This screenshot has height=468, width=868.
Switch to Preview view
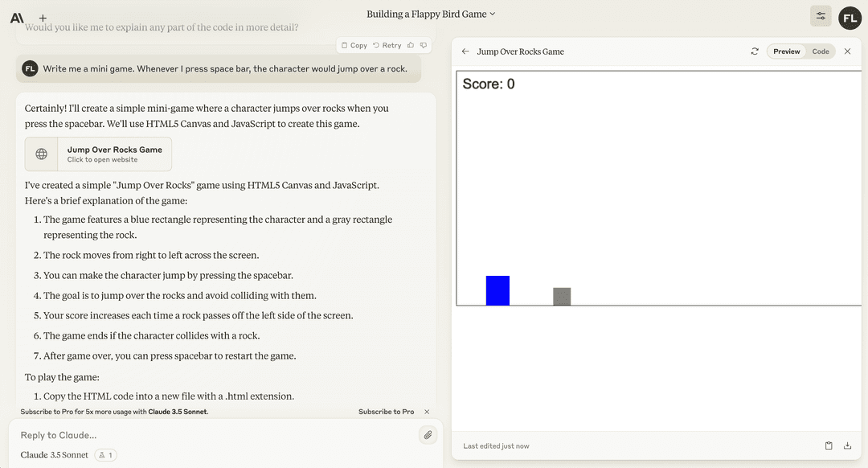[786, 51]
